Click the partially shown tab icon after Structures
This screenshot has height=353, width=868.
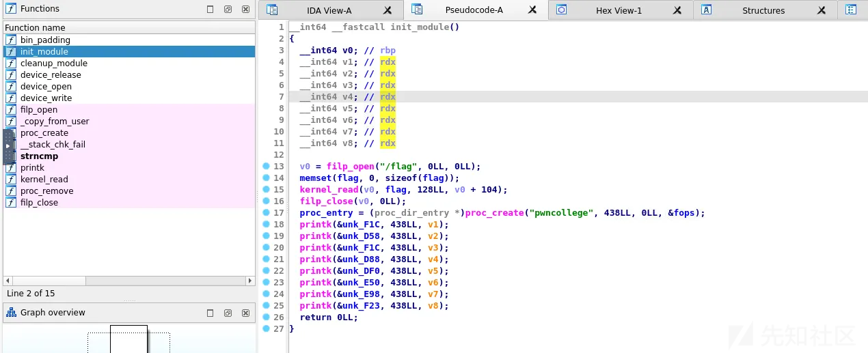[851, 10]
